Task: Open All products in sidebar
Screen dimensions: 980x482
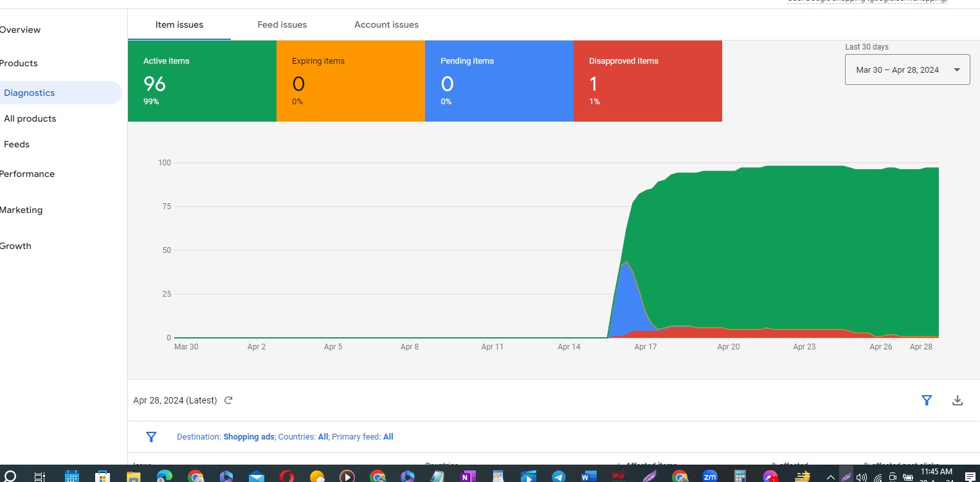Action: pos(30,118)
